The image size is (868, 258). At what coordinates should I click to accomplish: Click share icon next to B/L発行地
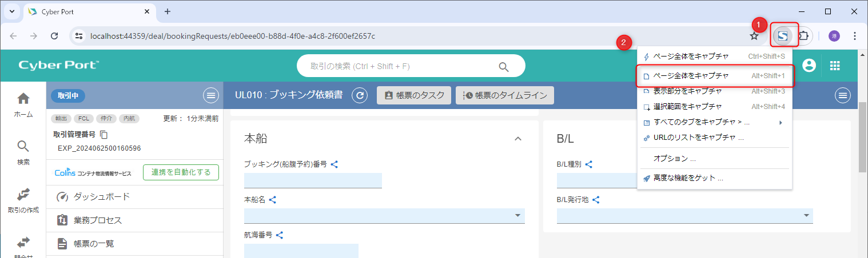click(x=596, y=200)
